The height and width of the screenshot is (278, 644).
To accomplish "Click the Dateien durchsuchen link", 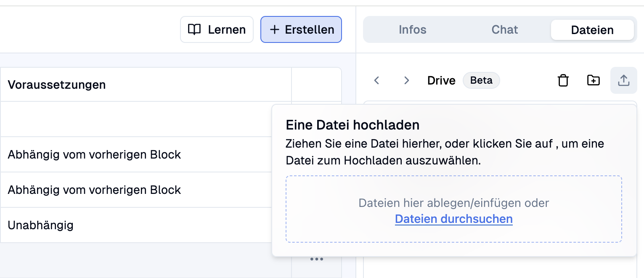I will click(454, 219).
